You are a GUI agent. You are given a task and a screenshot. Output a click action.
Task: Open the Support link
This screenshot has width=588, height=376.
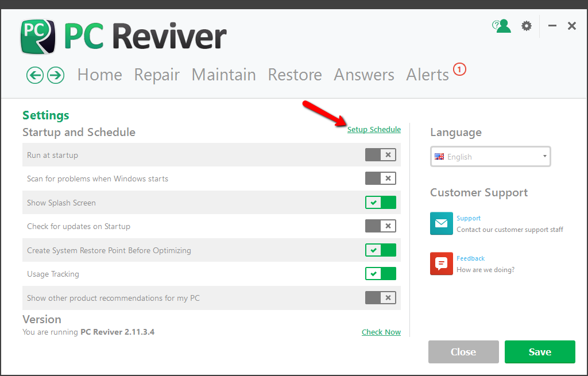coord(469,218)
